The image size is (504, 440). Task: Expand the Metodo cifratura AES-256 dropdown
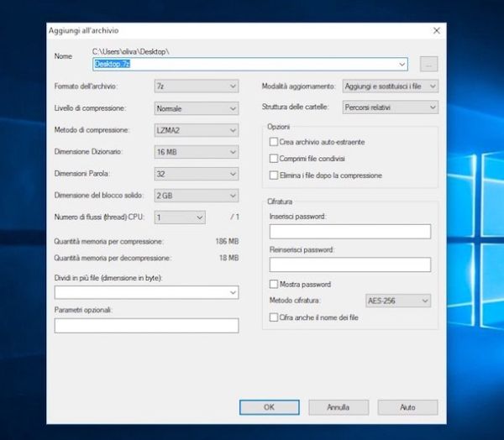(398, 301)
